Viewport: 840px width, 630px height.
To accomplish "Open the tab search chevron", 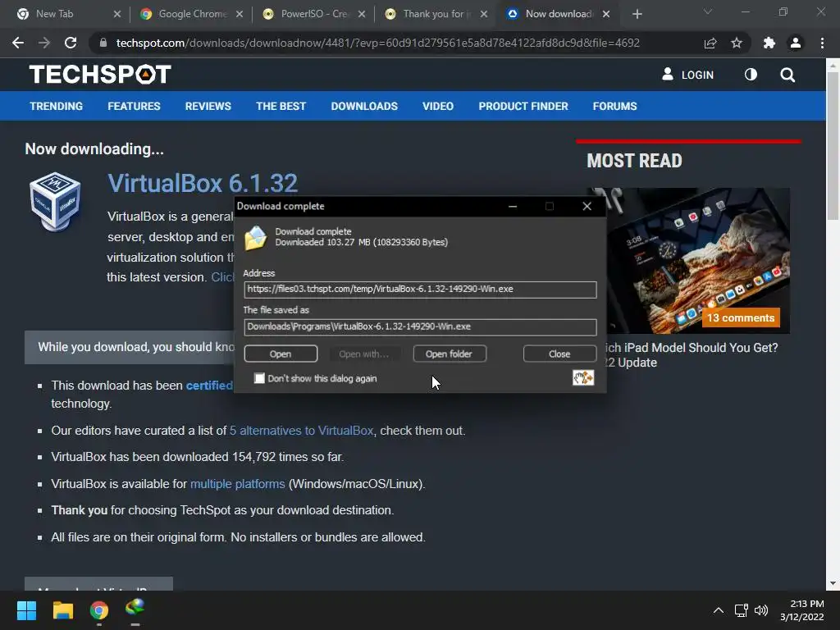I will 708,11.
